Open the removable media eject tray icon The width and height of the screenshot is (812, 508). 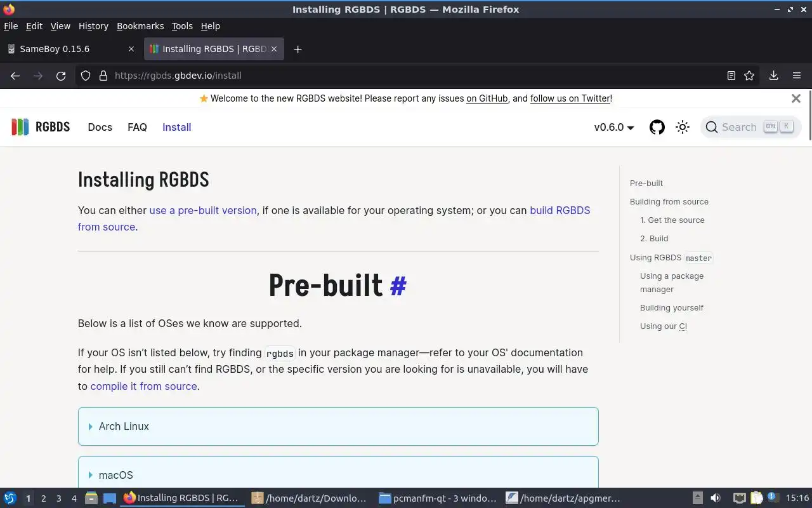coord(698,498)
